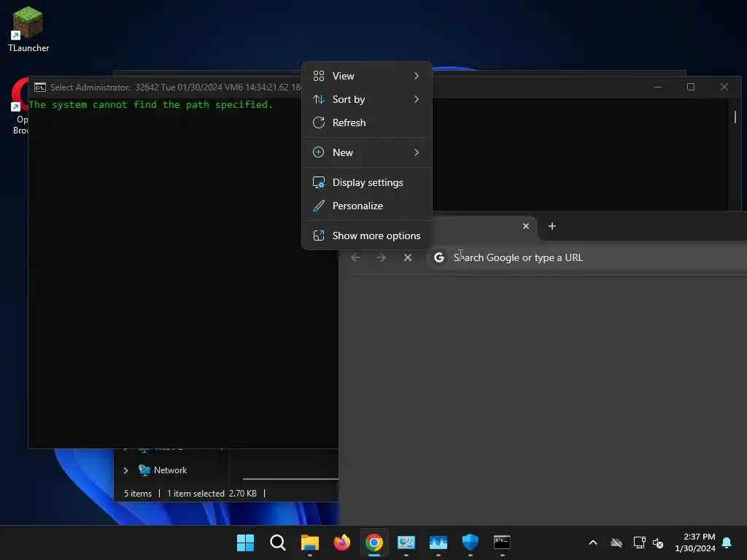Screen dimensions: 747x560
Task: Open the TLauncher desktop shortcut
Action: point(28,28)
